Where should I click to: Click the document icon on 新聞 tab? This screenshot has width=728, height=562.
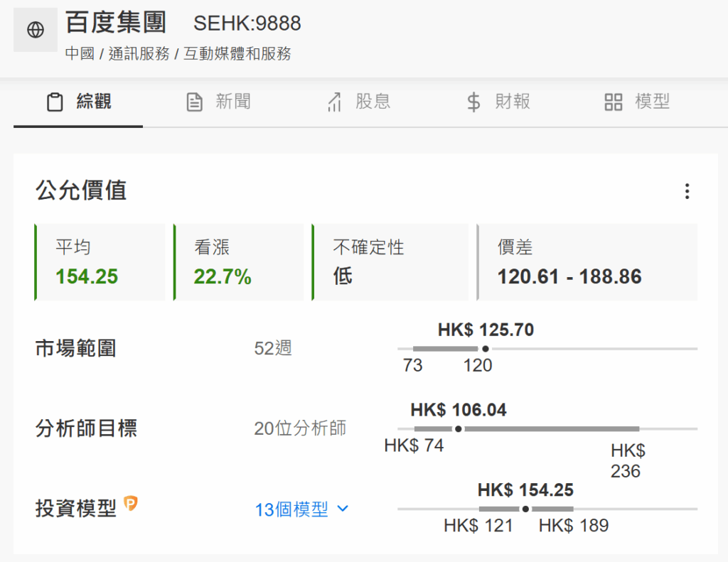click(195, 102)
